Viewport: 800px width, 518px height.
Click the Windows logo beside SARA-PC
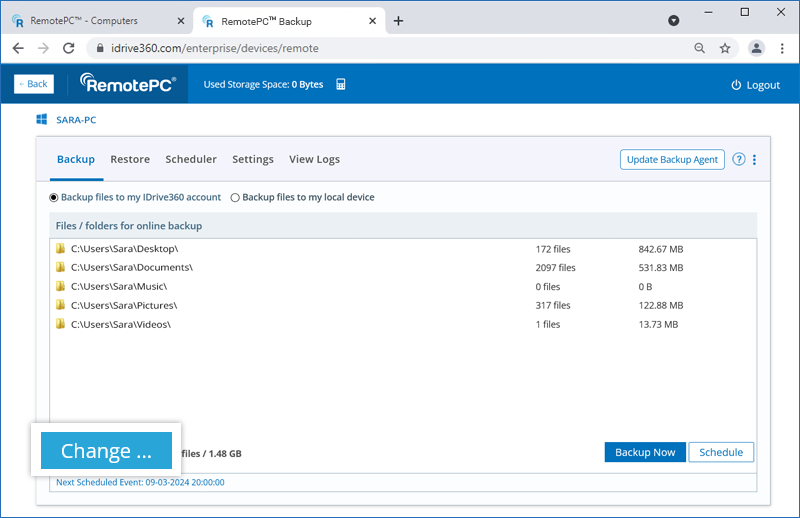click(x=42, y=120)
